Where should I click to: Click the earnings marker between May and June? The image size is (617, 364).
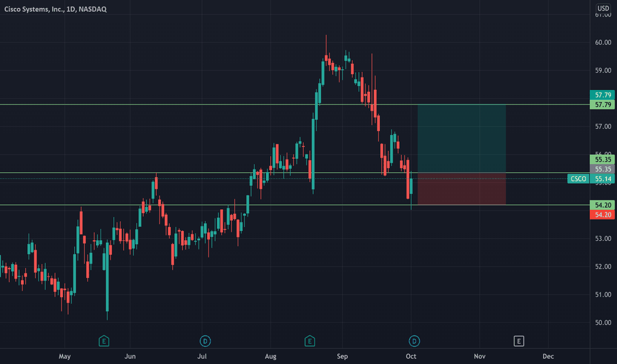[103, 341]
